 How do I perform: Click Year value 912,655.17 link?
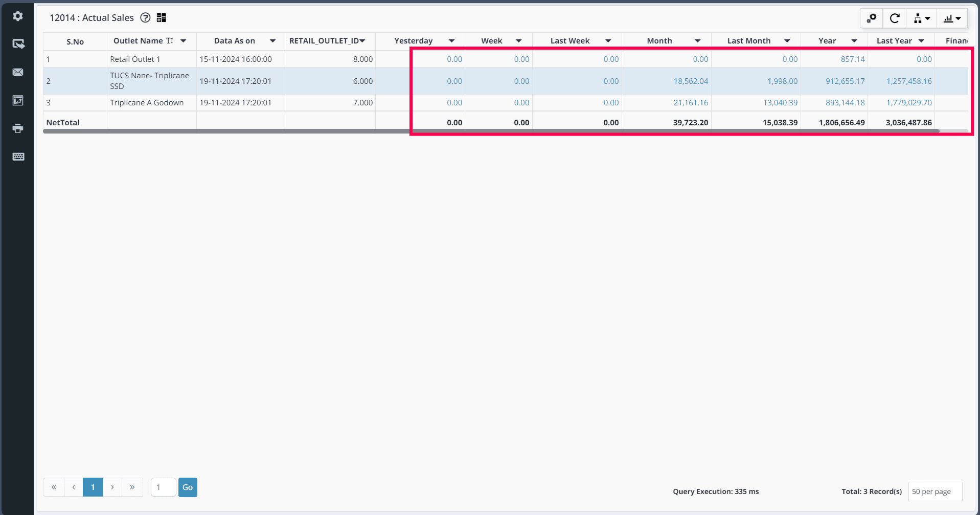pyautogui.click(x=845, y=81)
